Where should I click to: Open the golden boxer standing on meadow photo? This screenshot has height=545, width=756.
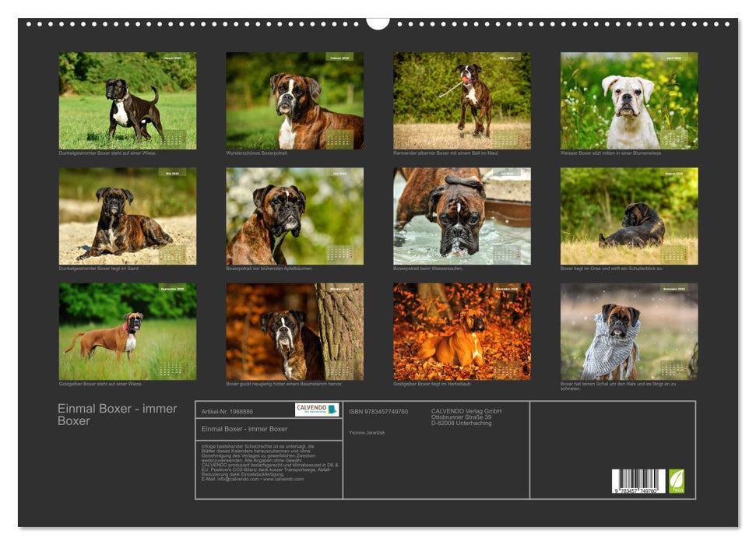click(x=128, y=331)
